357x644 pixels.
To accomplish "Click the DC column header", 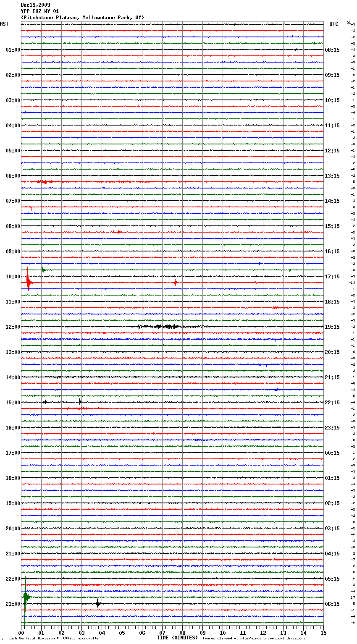I will point(349,23).
